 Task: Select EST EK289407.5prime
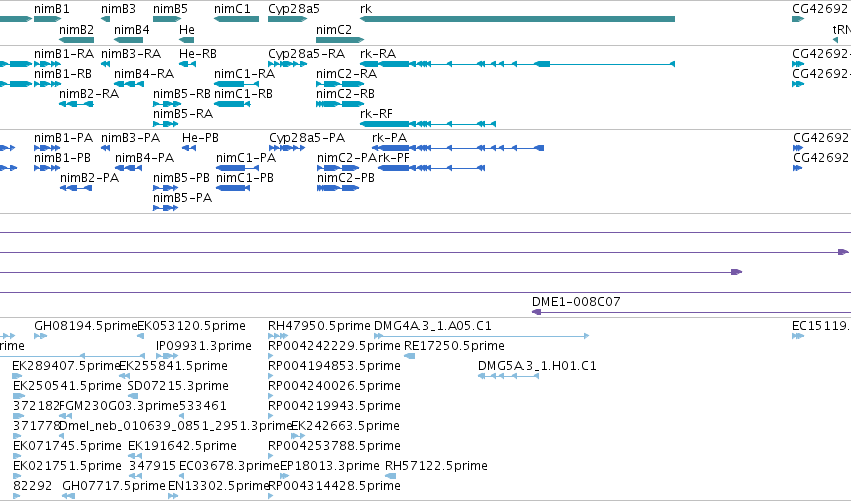pos(17,376)
